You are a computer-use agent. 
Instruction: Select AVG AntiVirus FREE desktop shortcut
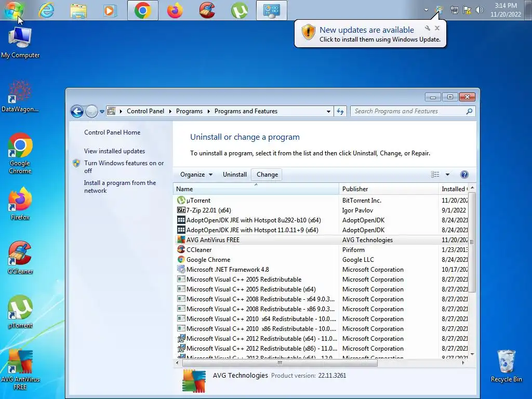(x=20, y=369)
